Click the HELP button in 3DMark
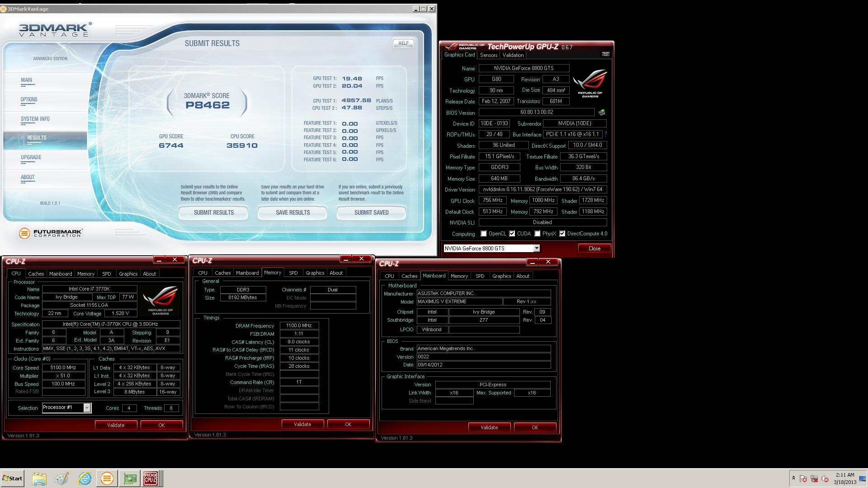 (403, 43)
